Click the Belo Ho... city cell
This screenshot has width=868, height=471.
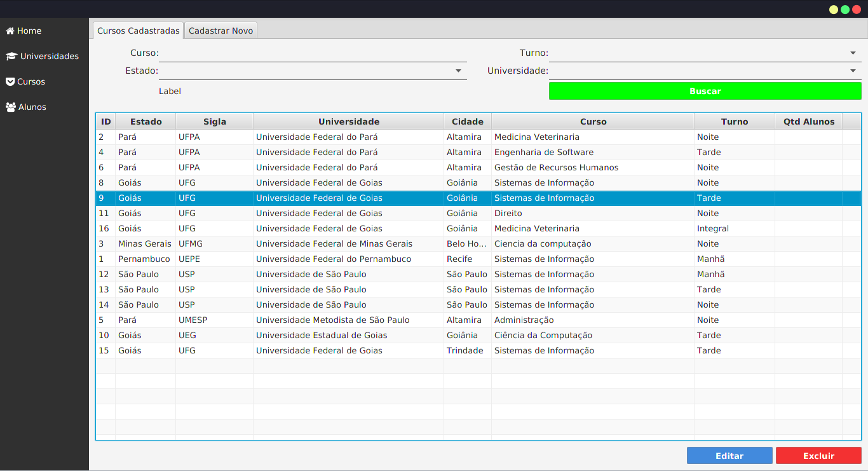[x=468, y=243]
